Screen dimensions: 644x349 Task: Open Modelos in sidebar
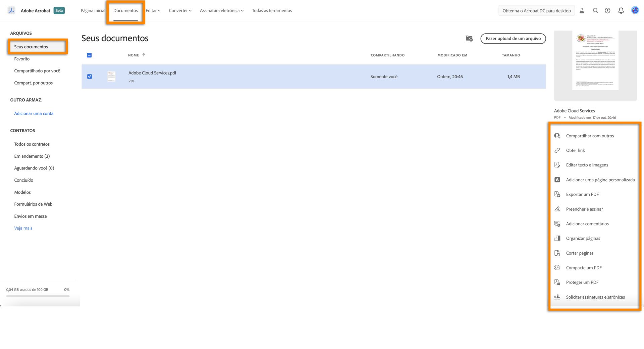pos(22,192)
